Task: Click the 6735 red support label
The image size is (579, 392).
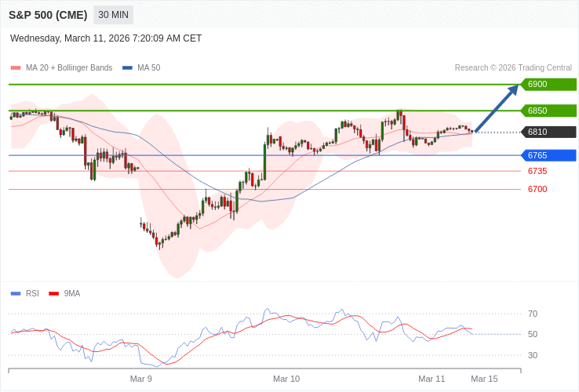Action: 537,171
